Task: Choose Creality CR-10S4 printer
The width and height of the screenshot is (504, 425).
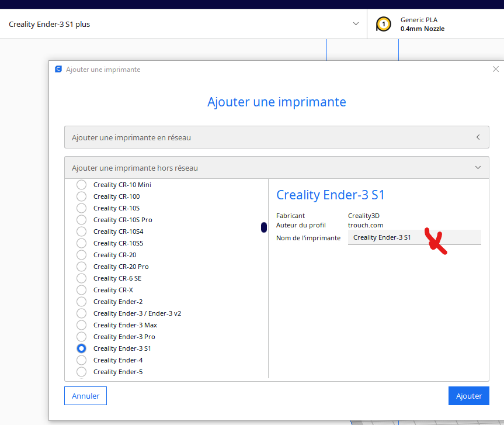Action: click(81, 231)
